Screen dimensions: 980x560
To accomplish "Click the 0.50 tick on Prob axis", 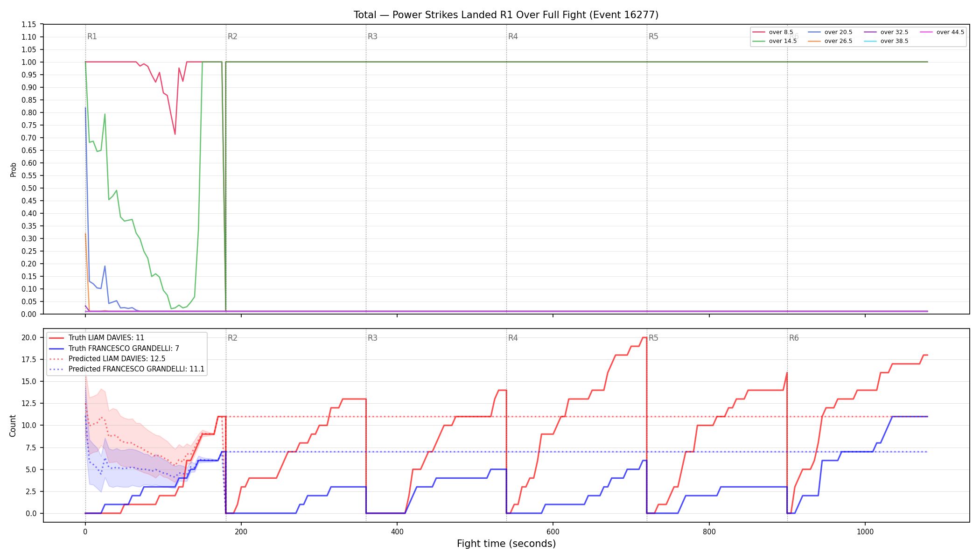I will click(29, 188).
